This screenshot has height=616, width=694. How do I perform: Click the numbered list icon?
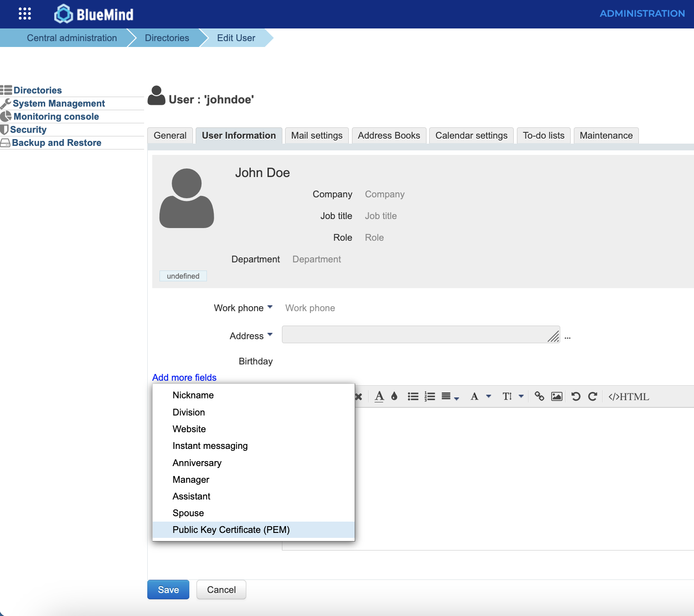[430, 397]
